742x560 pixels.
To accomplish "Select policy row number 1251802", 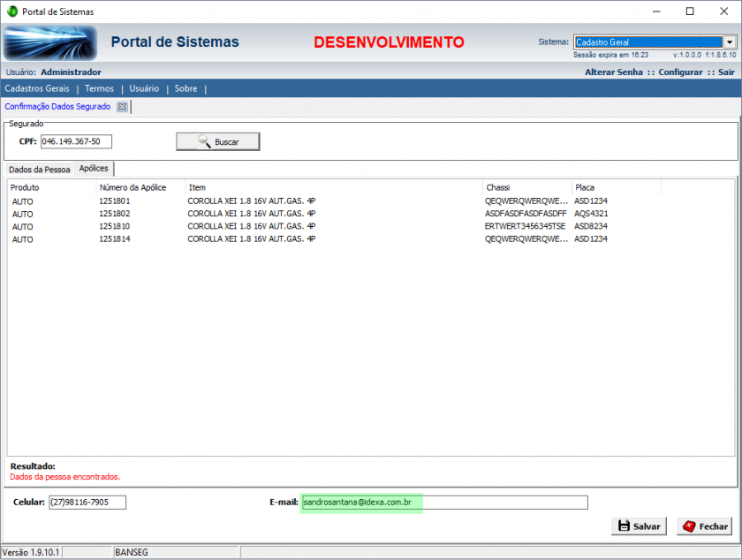I will pos(115,213).
